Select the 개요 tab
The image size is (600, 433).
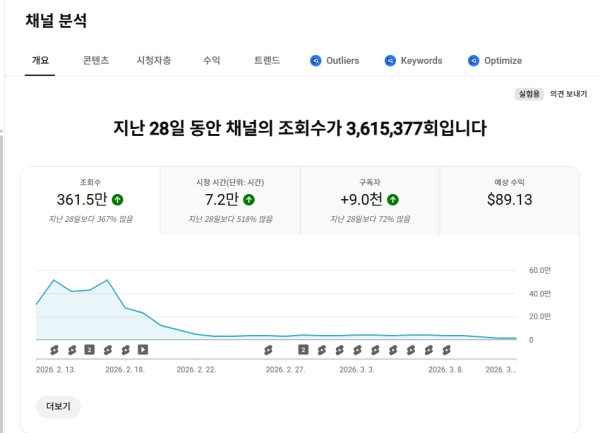tap(40, 61)
